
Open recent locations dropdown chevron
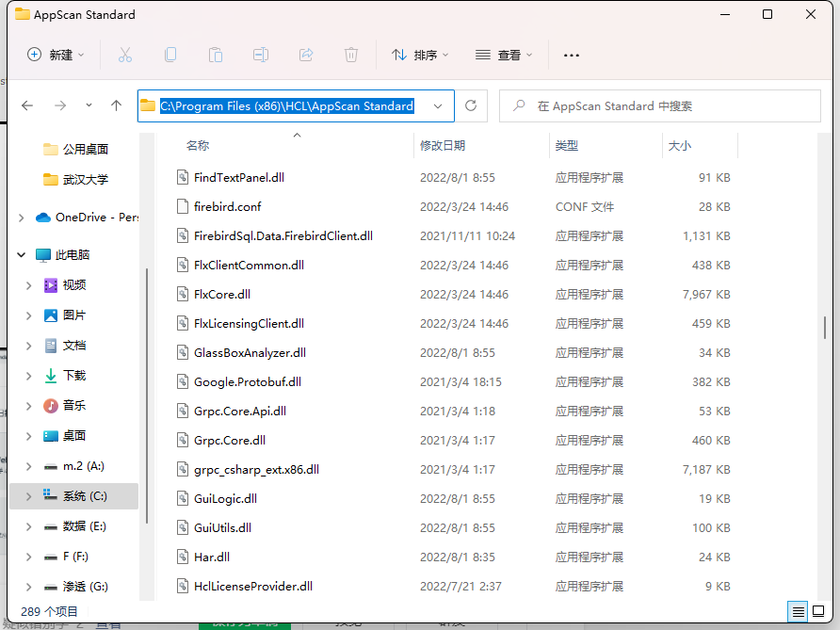(x=89, y=105)
